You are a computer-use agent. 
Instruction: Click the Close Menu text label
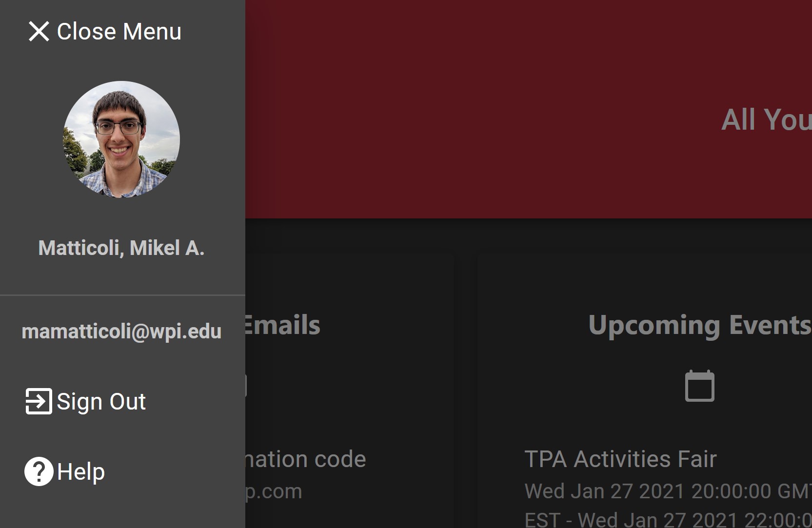119,32
